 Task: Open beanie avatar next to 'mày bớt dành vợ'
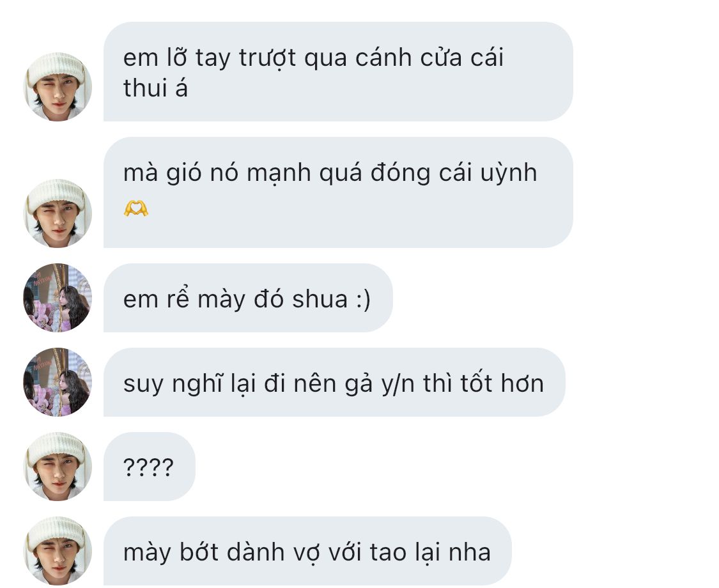pos(58,551)
